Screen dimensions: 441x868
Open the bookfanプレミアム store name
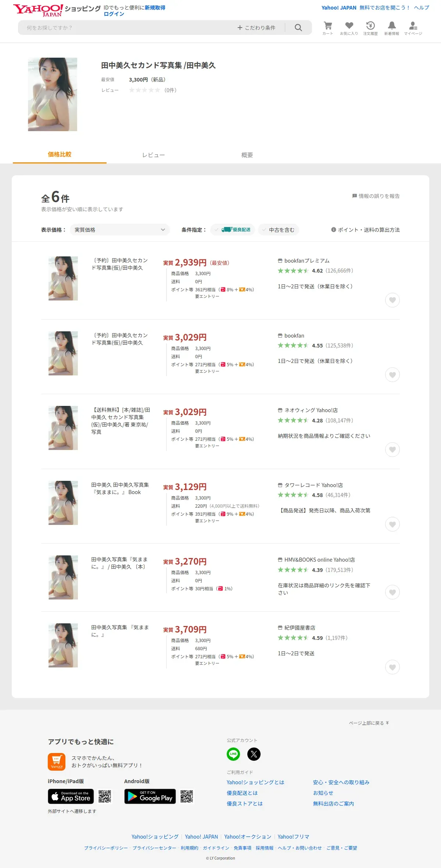(307, 261)
